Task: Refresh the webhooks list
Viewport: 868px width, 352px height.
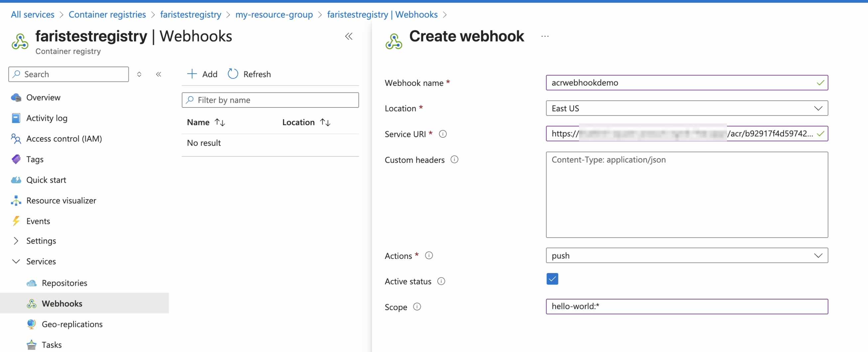Action: point(249,74)
